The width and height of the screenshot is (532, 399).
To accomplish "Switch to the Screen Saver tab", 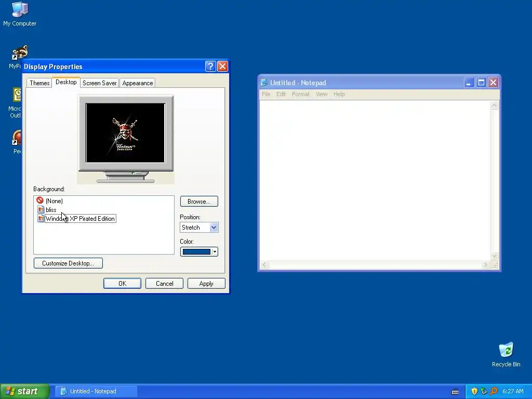I will pos(99,83).
